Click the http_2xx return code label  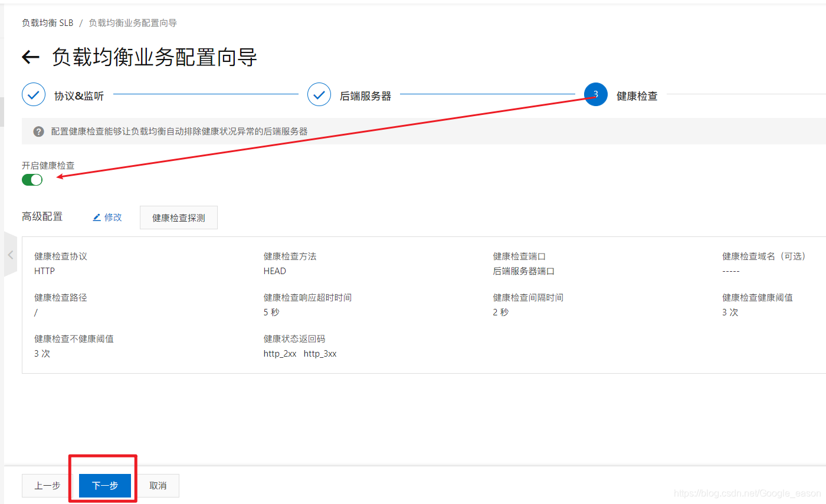coord(280,353)
